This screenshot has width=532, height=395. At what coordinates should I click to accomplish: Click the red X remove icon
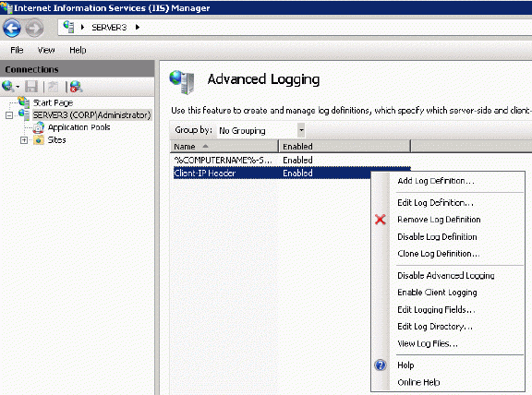pyautogui.click(x=381, y=220)
